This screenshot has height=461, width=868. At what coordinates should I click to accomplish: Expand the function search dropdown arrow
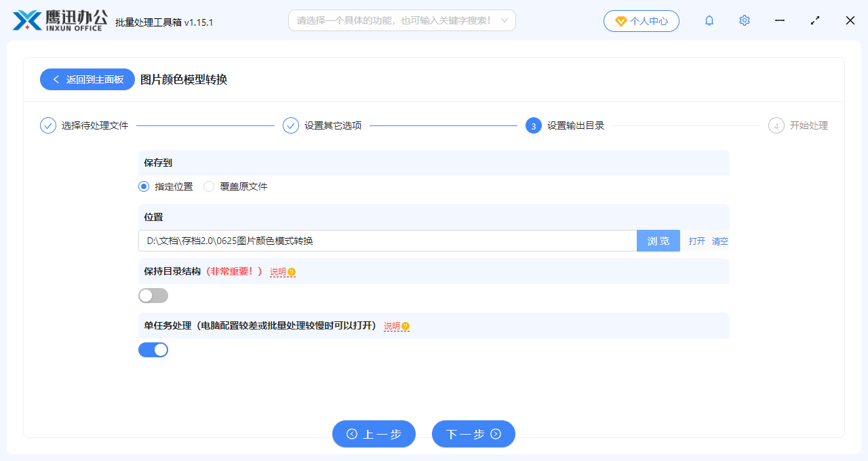[x=504, y=20]
